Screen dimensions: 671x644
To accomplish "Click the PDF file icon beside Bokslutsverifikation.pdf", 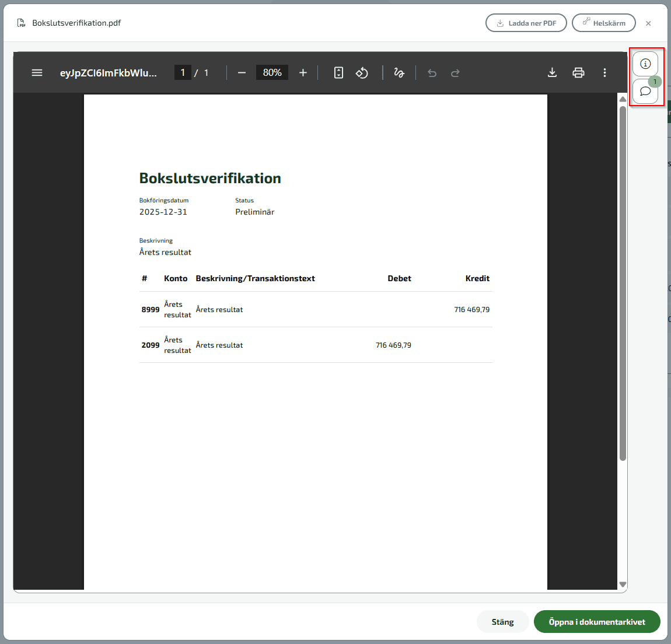I will pos(21,23).
